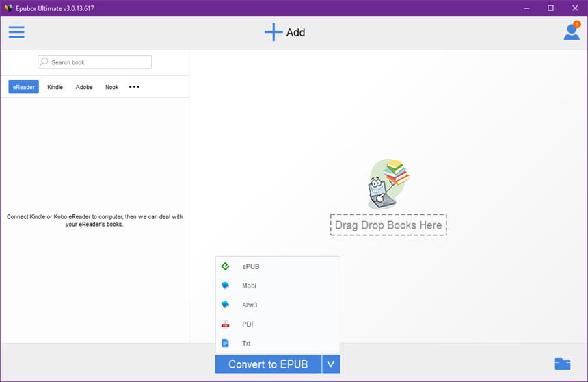
Task: Choose PDF output format
Action: (x=278, y=324)
